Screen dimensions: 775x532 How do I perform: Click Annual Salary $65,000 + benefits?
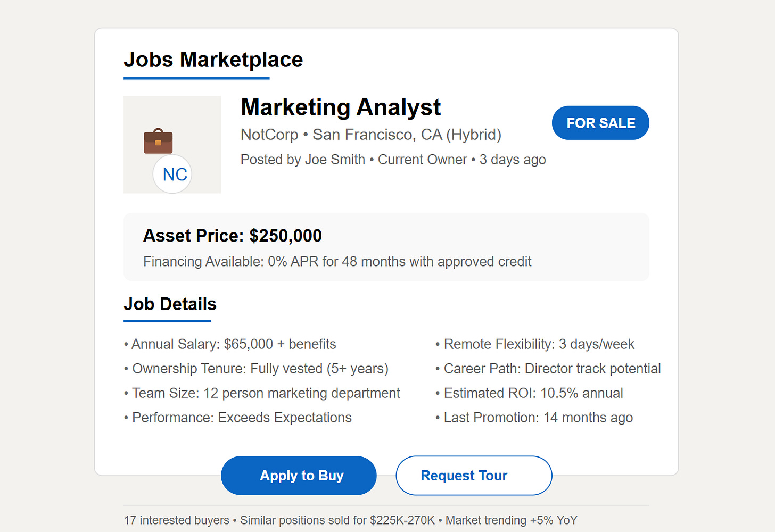point(230,344)
